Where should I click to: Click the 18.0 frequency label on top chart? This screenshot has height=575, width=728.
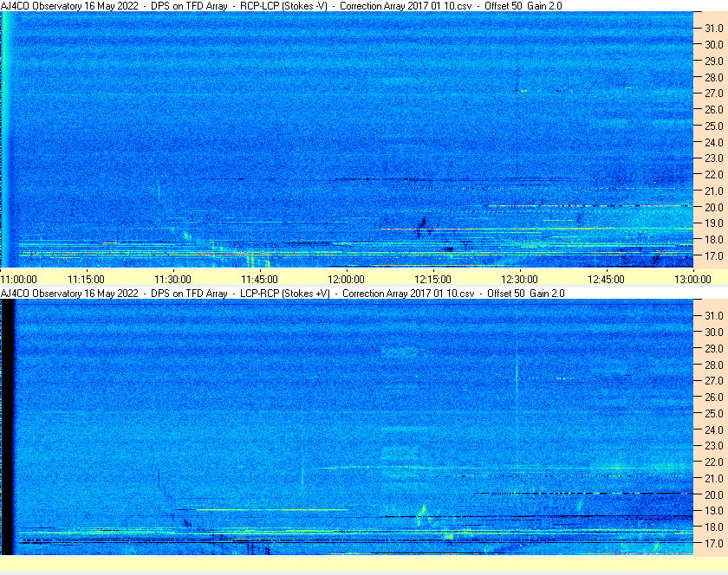point(714,240)
